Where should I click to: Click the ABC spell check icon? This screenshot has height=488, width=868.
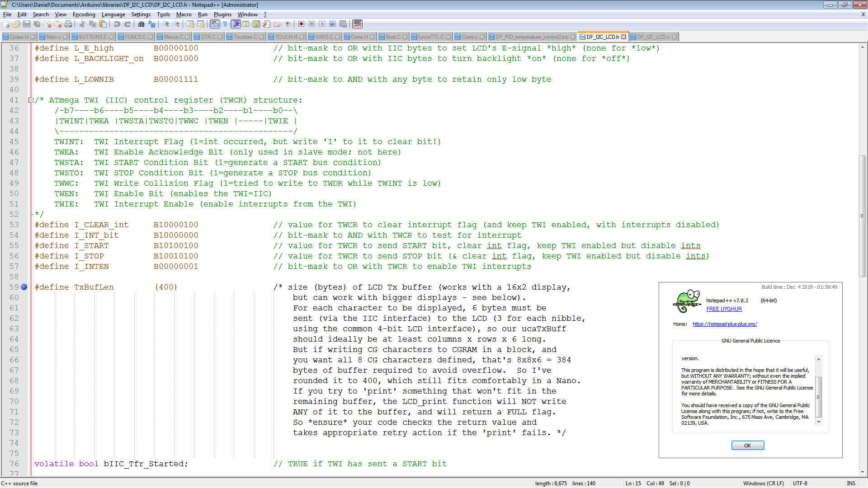point(358,23)
